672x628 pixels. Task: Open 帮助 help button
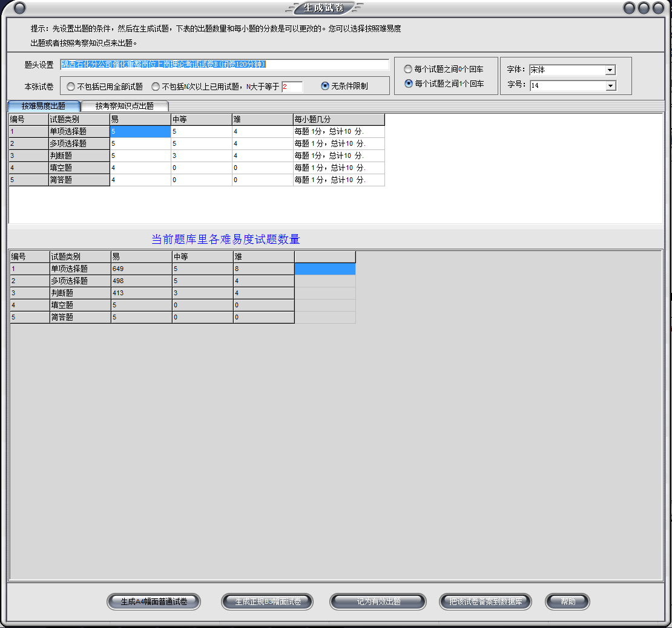567,602
